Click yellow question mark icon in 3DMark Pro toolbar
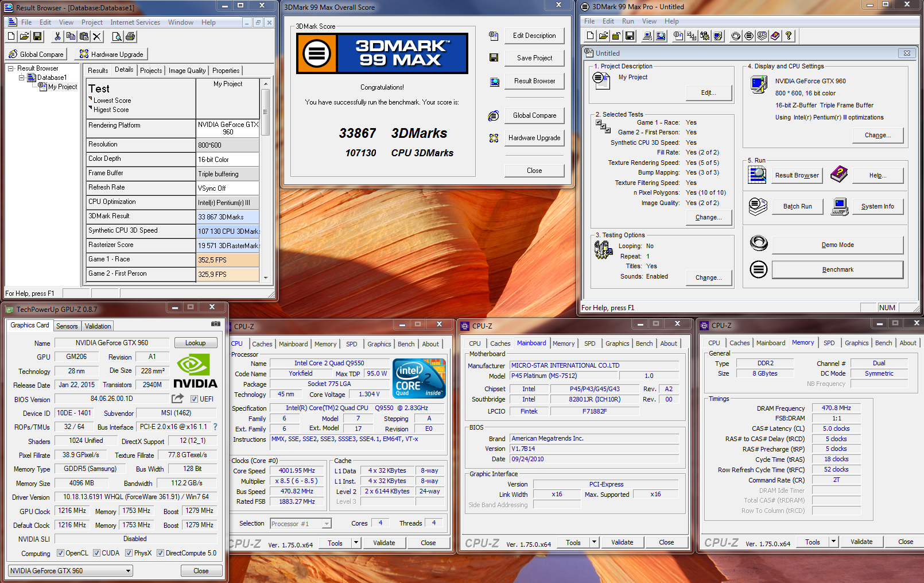The image size is (924, 583). coord(789,36)
